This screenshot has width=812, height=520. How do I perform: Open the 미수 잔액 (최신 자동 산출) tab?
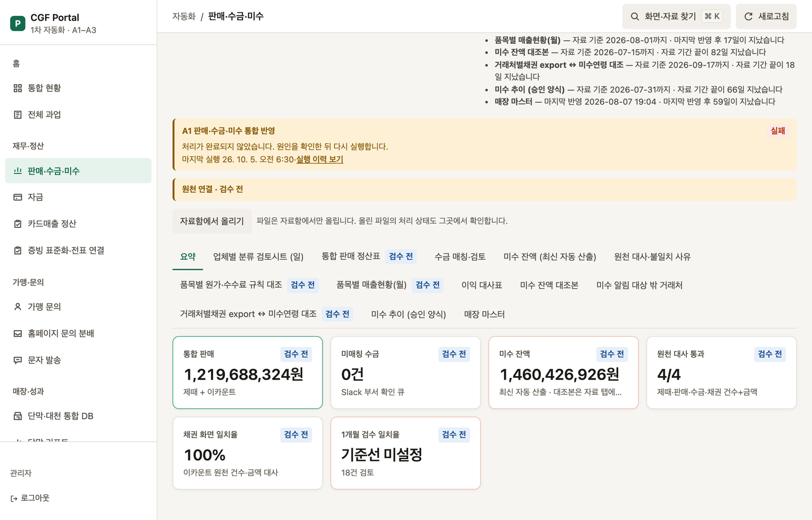[x=550, y=257]
